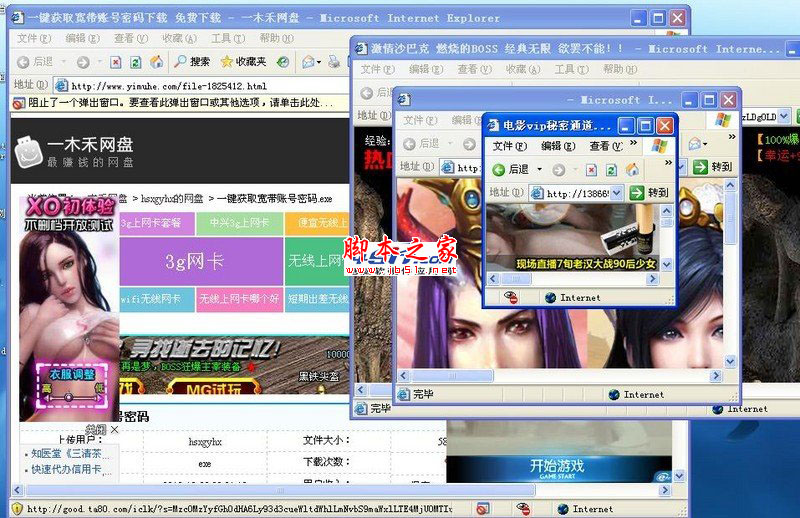Open Back history dropdown in 一木禾网盘 window
The height and width of the screenshot is (518, 800).
point(64,62)
